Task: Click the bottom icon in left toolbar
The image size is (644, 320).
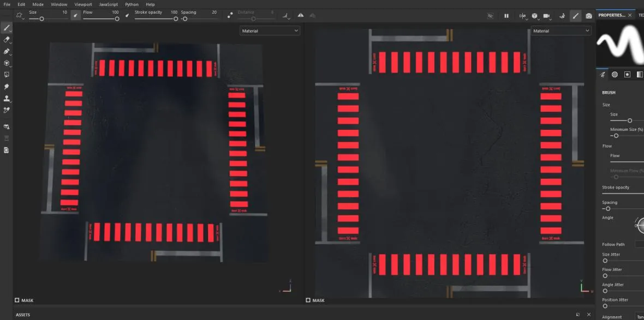Action: coord(6,150)
